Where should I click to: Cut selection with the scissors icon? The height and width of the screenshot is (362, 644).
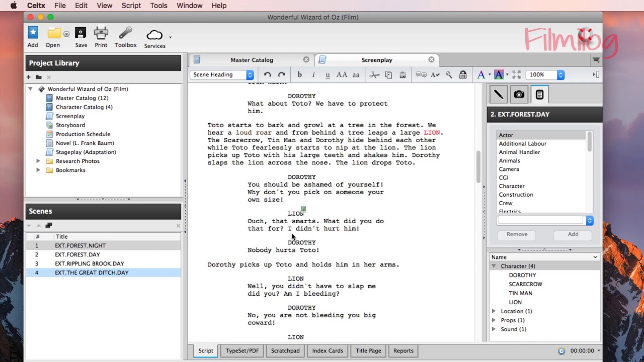374,74
